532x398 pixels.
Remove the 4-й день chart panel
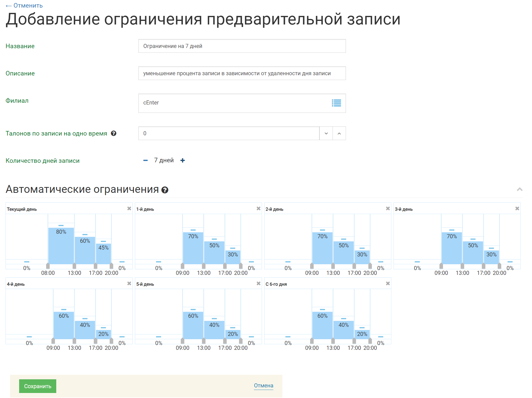pyautogui.click(x=129, y=283)
